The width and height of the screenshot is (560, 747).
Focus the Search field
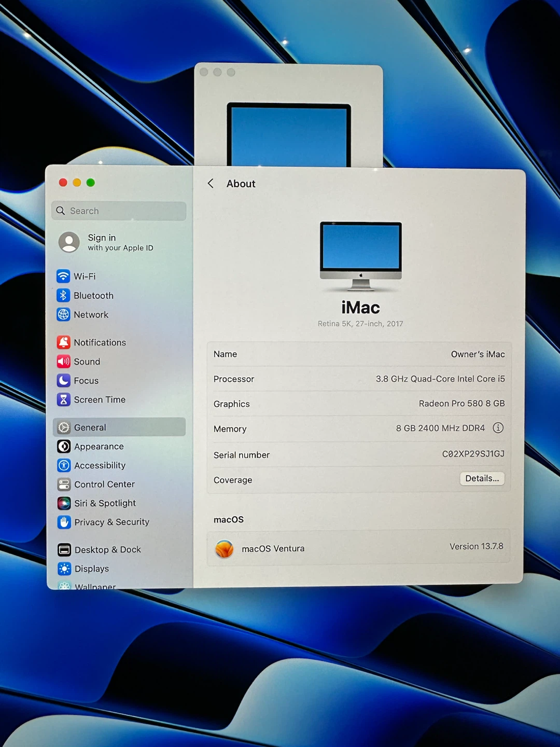pos(119,211)
